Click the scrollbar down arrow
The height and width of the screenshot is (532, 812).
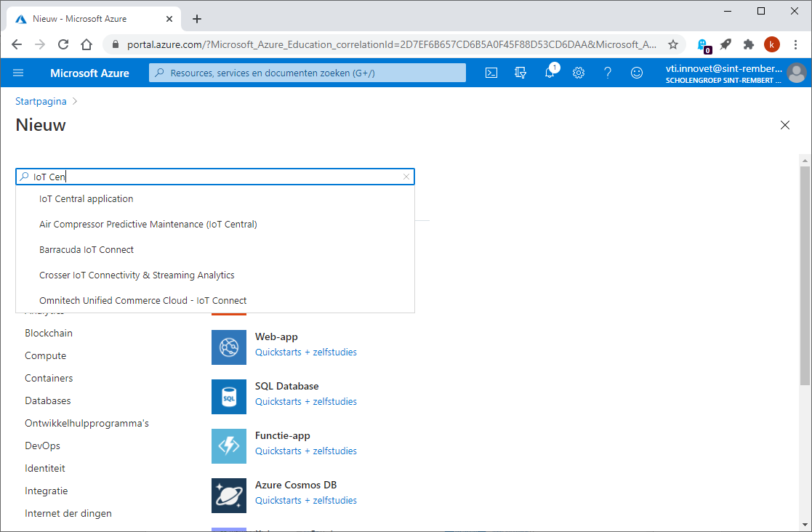tap(805, 525)
